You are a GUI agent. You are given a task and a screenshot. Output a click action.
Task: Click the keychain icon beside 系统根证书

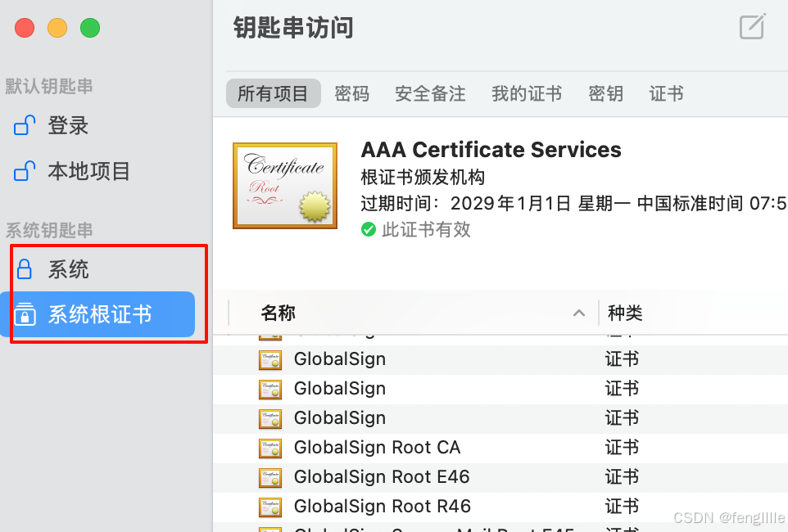pyautogui.click(x=25, y=314)
